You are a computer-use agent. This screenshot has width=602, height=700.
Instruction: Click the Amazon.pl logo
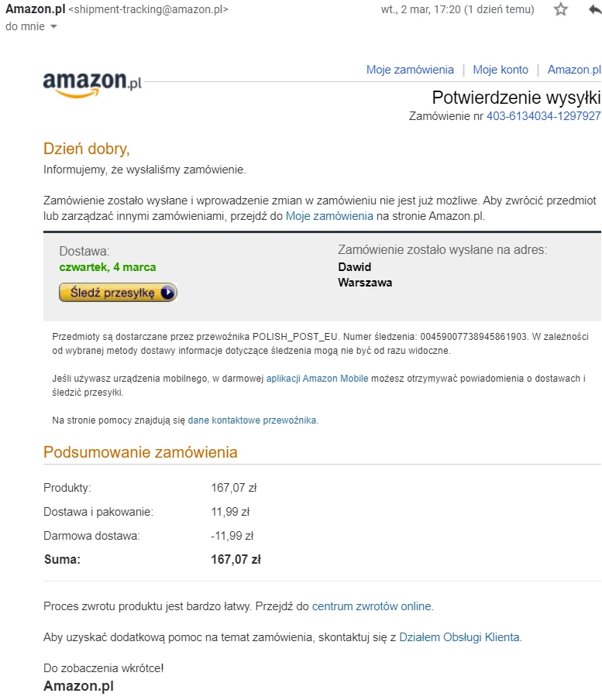tap(92, 84)
